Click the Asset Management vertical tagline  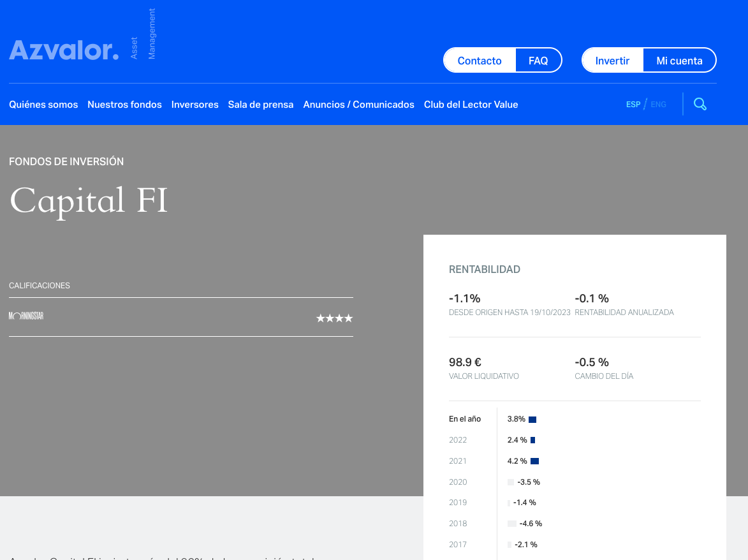tap(143, 34)
